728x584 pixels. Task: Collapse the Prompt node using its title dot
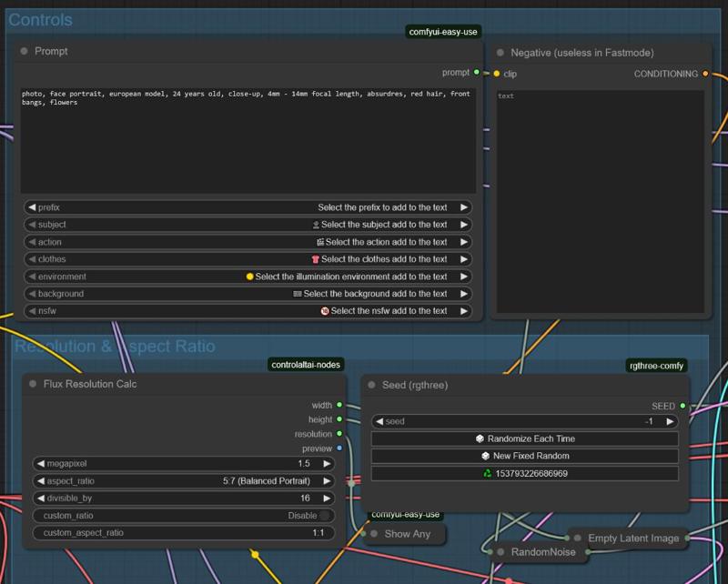(x=25, y=51)
